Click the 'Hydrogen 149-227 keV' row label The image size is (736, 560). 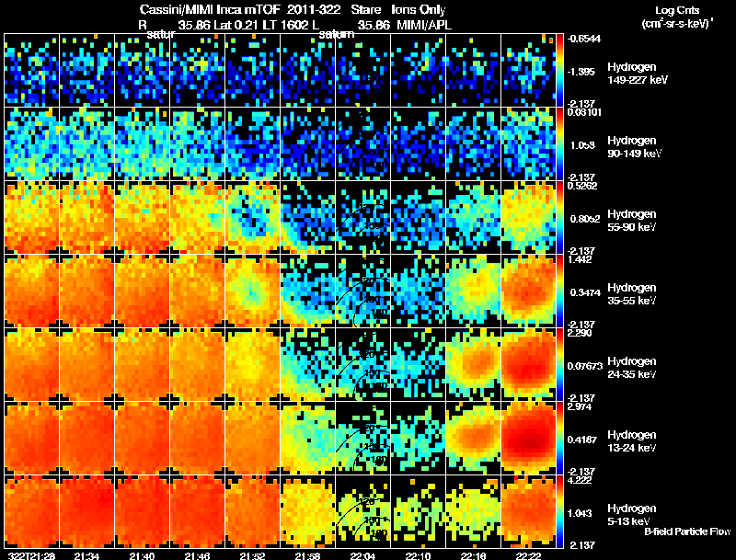638,74
